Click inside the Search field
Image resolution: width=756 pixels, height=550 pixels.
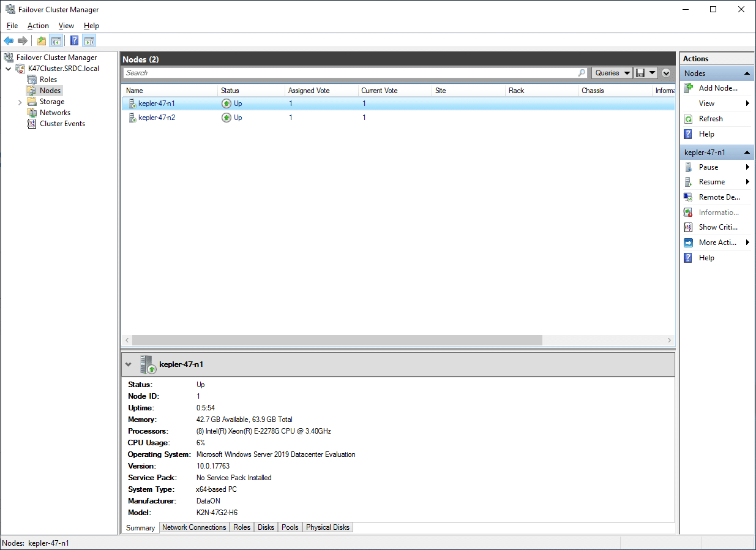click(x=355, y=73)
